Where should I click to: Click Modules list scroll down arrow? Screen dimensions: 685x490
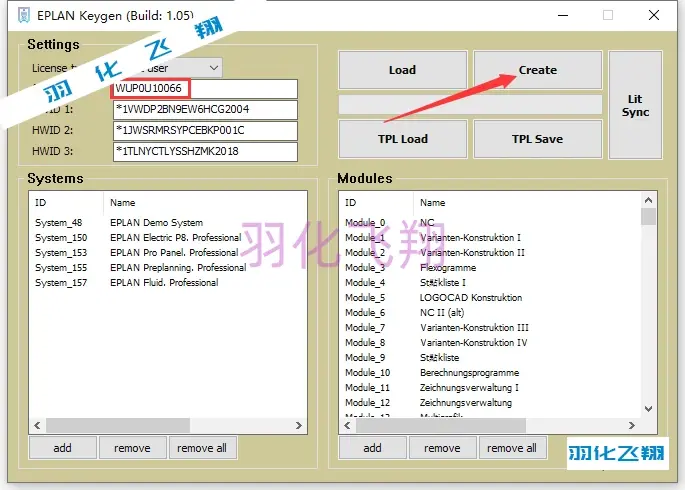click(649, 409)
